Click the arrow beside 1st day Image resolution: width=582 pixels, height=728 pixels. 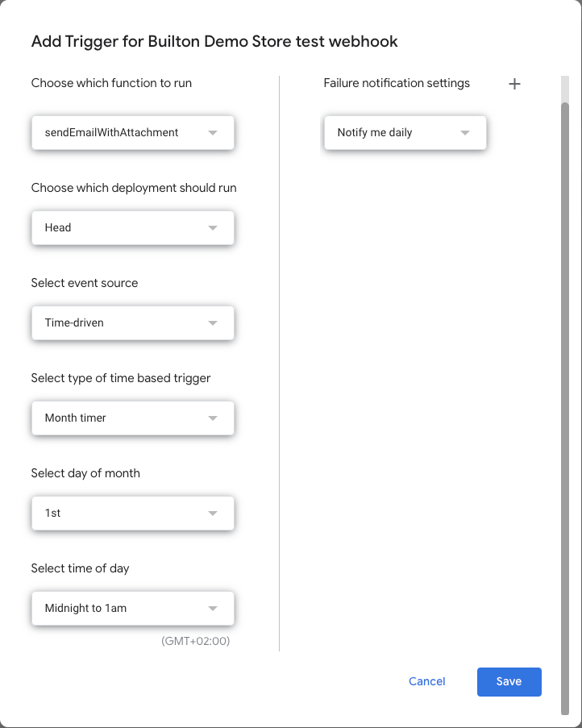(213, 514)
